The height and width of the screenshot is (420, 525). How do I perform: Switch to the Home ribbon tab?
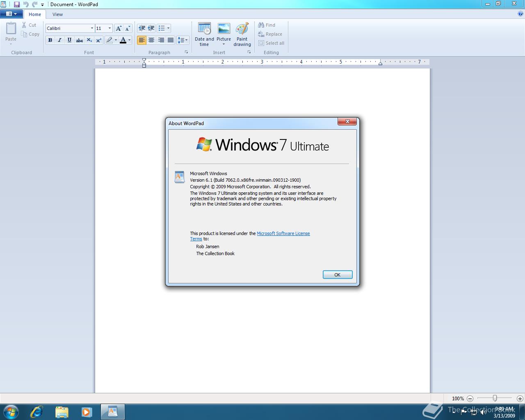click(x=35, y=14)
